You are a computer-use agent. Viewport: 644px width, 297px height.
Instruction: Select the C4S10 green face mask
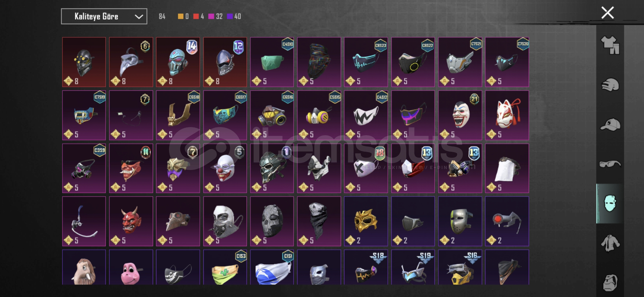click(x=272, y=62)
